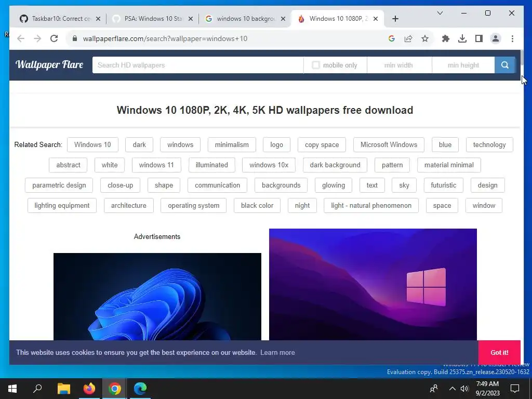Click the Wallpaper Flare logo
This screenshot has height=399, width=532.
pyautogui.click(x=49, y=64)
